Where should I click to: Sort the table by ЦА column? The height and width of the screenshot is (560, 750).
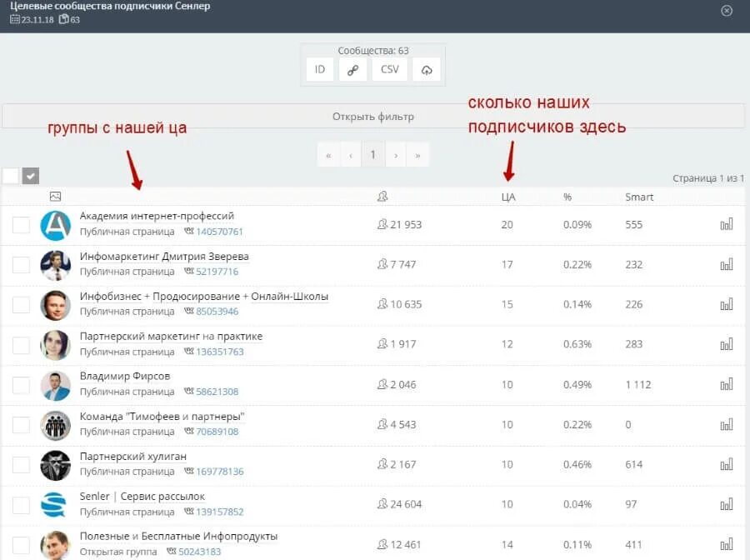coord(508,197)
